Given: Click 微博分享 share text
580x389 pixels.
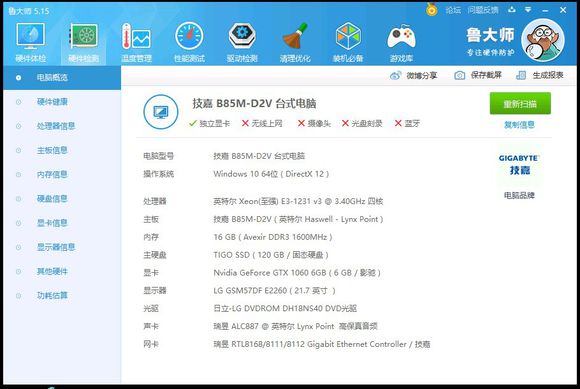Looking at the screenshot, I should click(422, 75).
